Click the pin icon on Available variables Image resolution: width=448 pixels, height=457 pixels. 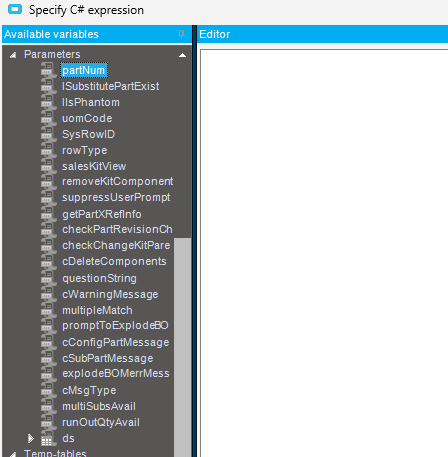(x=181, y=34)
